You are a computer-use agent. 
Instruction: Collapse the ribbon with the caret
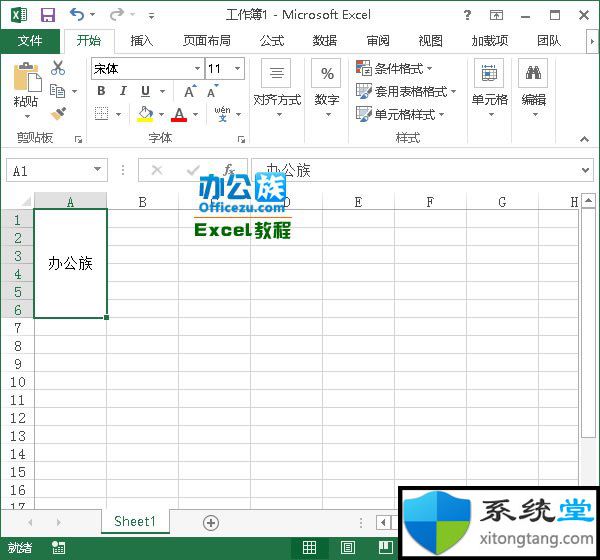(x=584, y=139)
